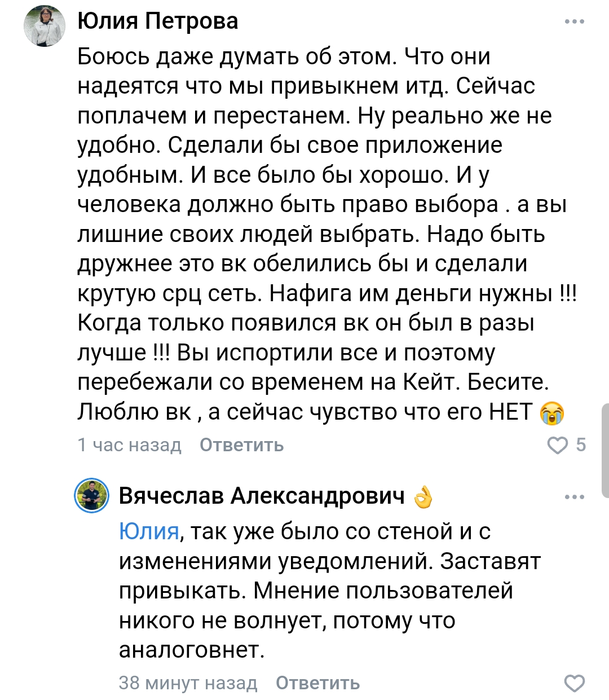Click the crying emoji ending Юлия's comment

tap(552, 412)
